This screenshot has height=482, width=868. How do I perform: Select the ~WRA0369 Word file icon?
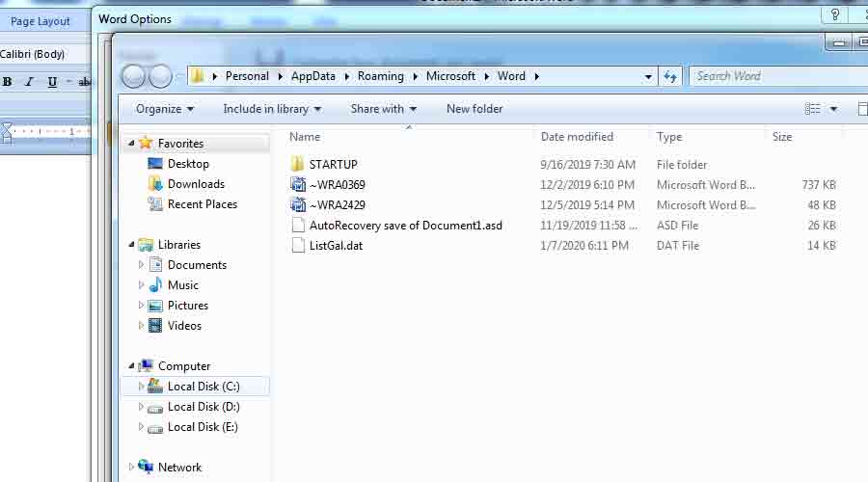[x=298, y=184]
